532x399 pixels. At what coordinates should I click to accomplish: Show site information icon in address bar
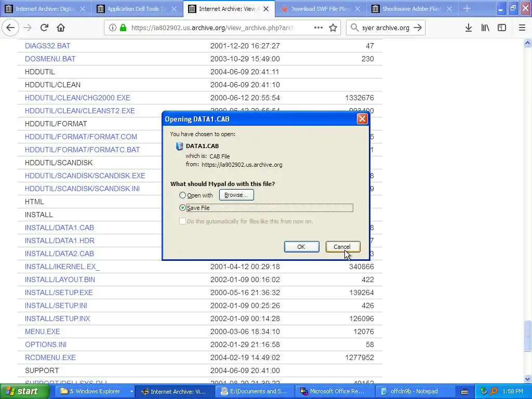coord(113,28)
